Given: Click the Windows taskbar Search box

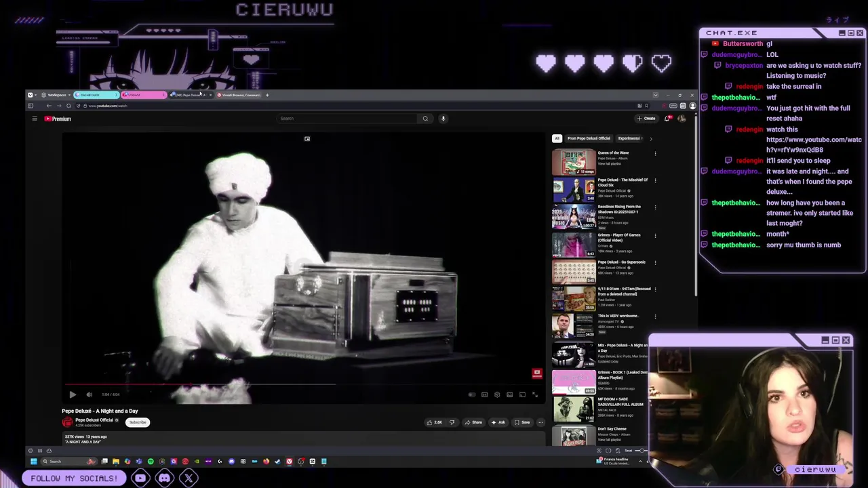Looking at the screenshot, I should 68,462.
